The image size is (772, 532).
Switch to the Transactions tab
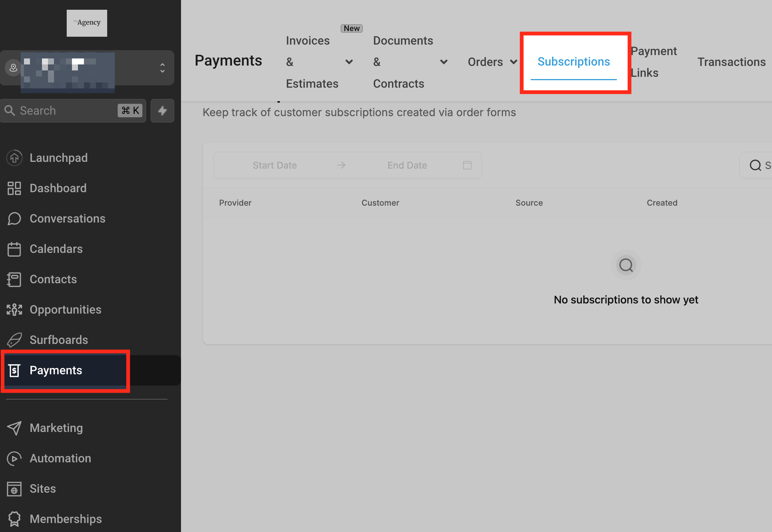tap(731, 62)
